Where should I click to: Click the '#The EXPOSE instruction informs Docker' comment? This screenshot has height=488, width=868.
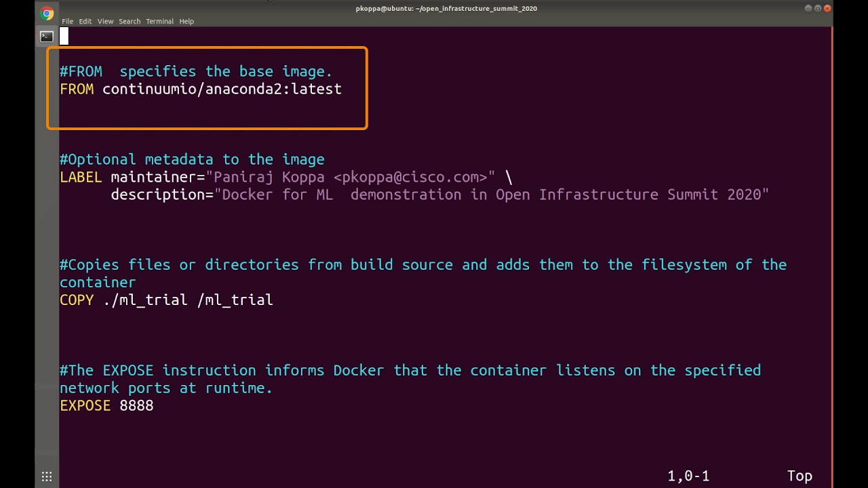[410, 371]
